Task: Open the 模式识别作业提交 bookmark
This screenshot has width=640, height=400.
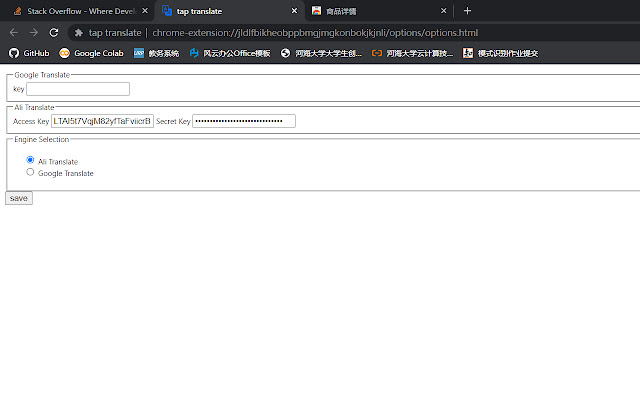Action: click(x=500, y=53)
